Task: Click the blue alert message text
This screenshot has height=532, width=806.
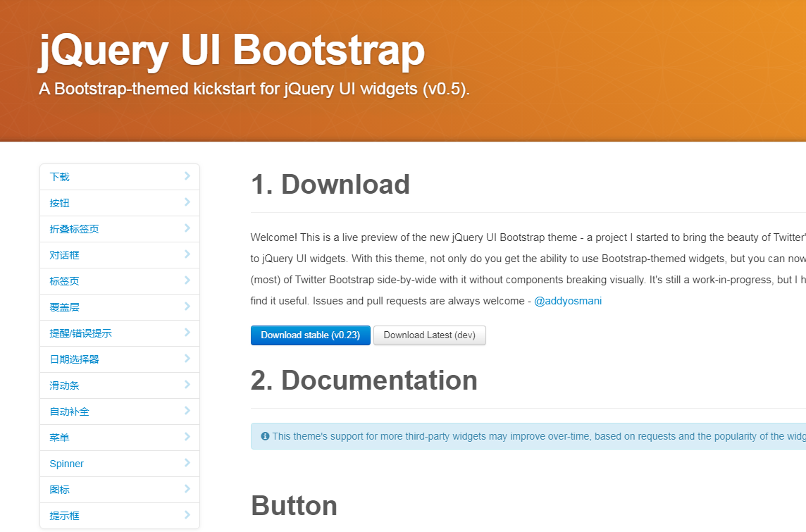Action: (539, 436)
